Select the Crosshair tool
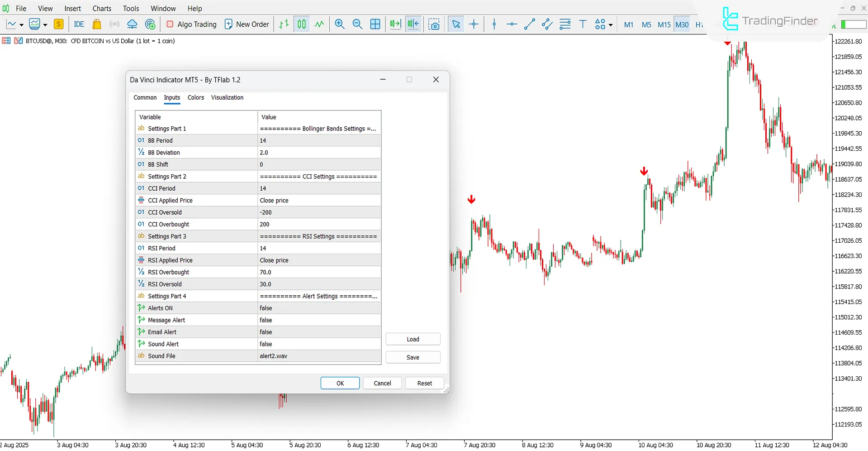 [474, 24]
